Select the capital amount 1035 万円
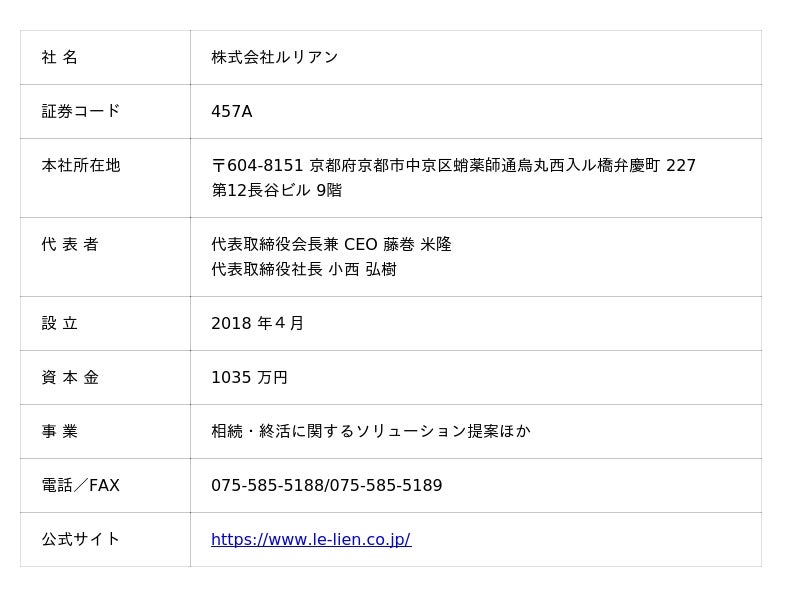 249,378
